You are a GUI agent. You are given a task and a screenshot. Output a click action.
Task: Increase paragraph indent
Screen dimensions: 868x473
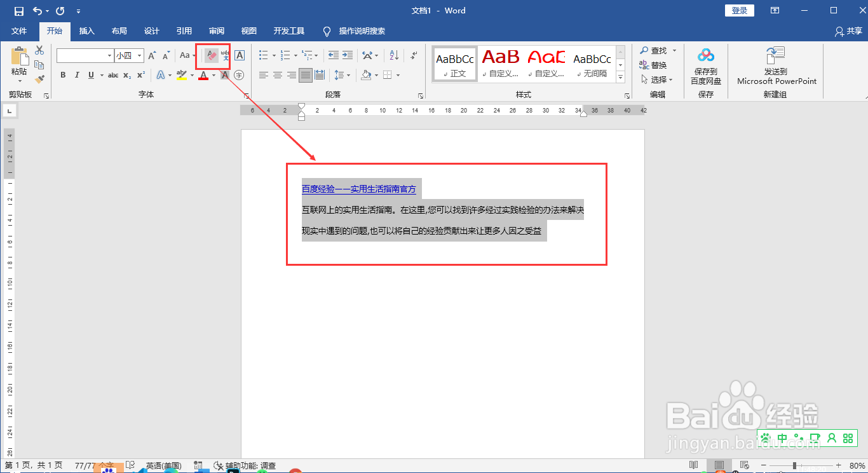click(x=347, y=56)
